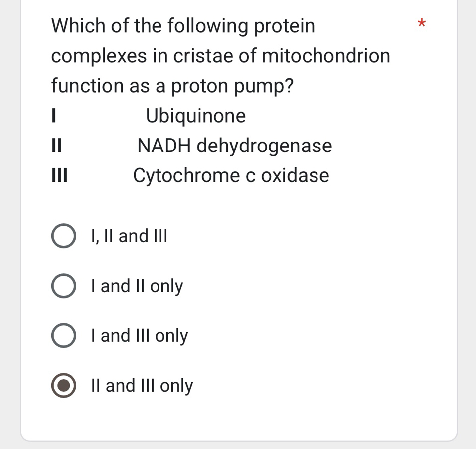The height and width of the screenshot is (449, 476).
Task: Click the 'I and II only' label text
Action: pos(136,286)
